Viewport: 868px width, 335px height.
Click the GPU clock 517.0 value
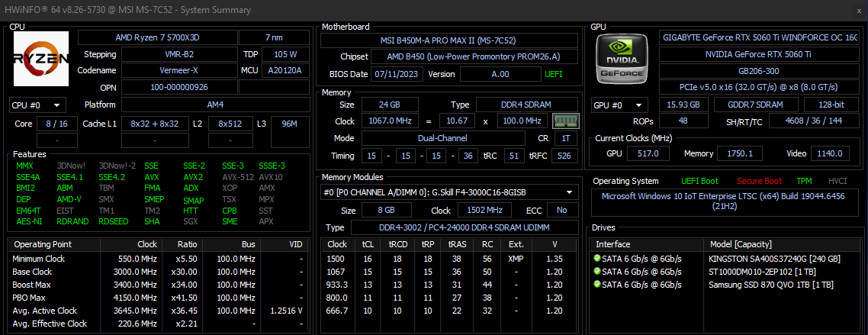(648, 153)
